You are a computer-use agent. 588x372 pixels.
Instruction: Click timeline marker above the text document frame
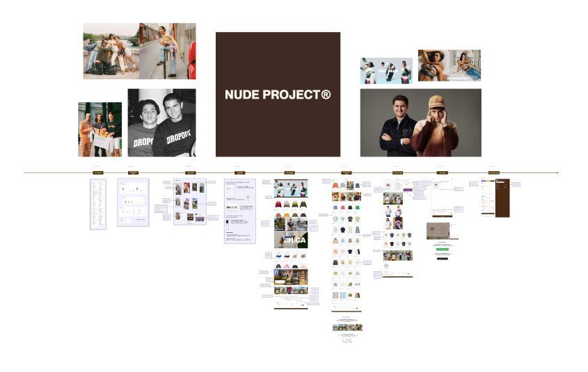coord(239,172)
